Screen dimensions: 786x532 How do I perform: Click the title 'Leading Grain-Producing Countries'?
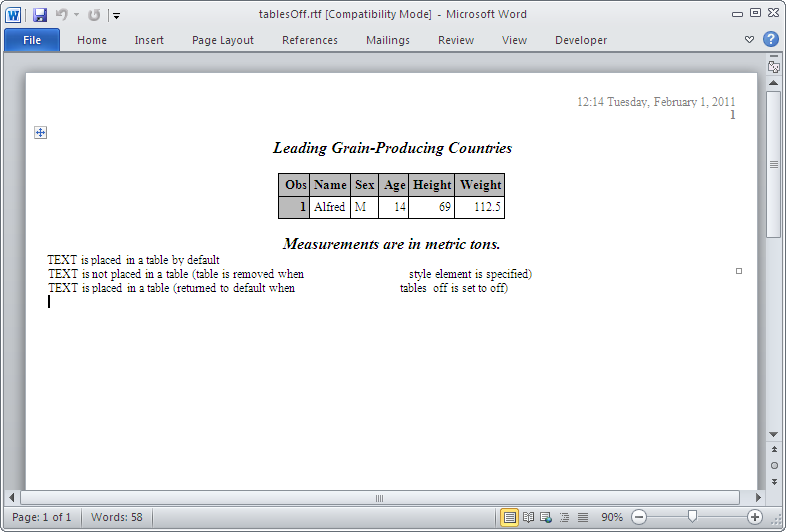[x=392, y=148]
